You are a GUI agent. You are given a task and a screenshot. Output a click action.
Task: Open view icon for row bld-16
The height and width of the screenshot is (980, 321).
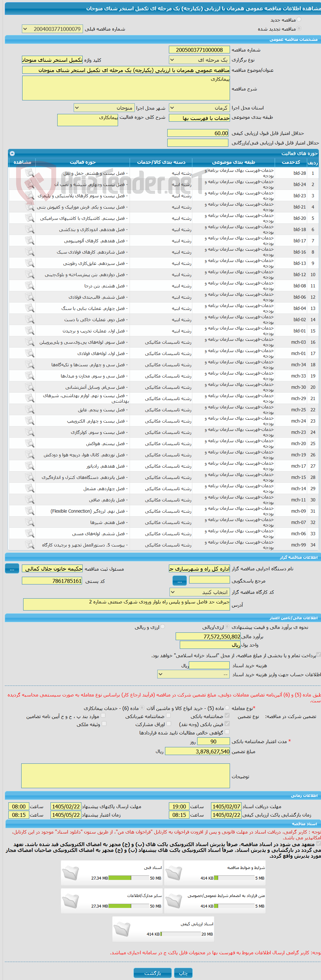[30, 252]
